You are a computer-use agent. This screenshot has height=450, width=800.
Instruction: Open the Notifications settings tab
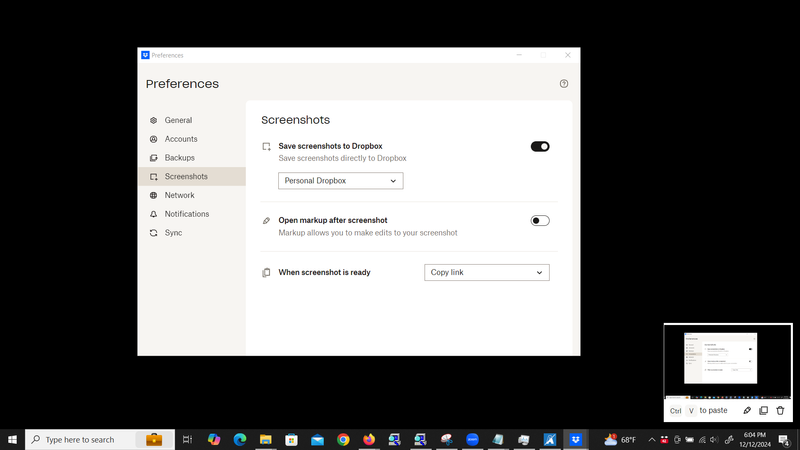coord(187,214)
